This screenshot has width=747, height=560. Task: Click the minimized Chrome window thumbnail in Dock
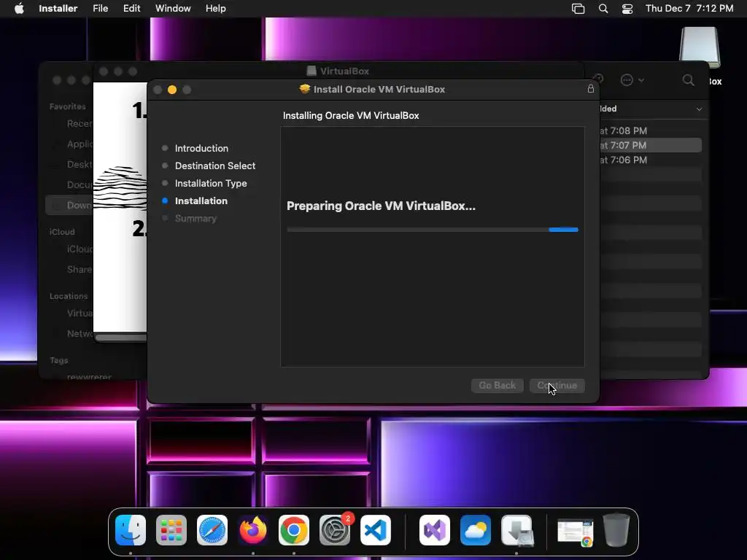576,532
